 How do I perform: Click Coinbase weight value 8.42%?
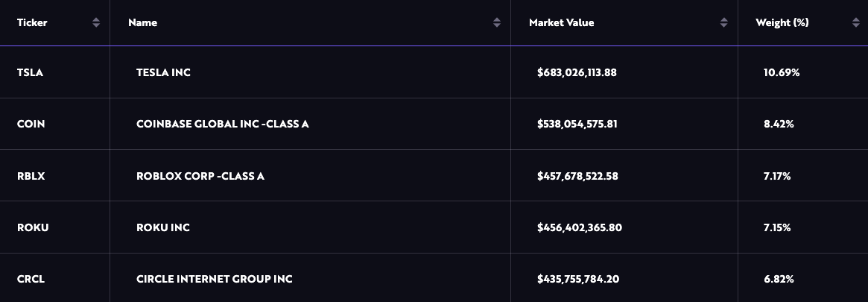click(x=779, y=125)
